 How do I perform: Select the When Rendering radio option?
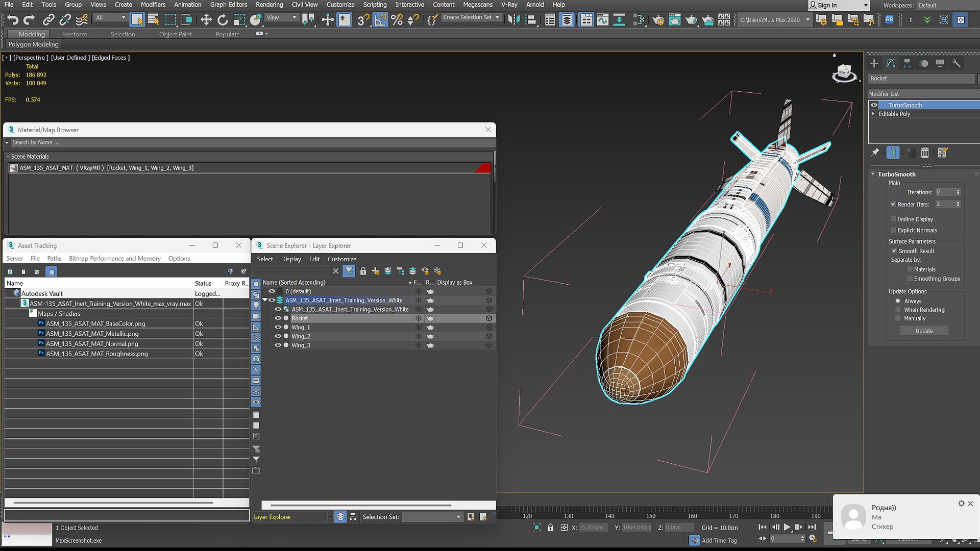click(898, 310)
